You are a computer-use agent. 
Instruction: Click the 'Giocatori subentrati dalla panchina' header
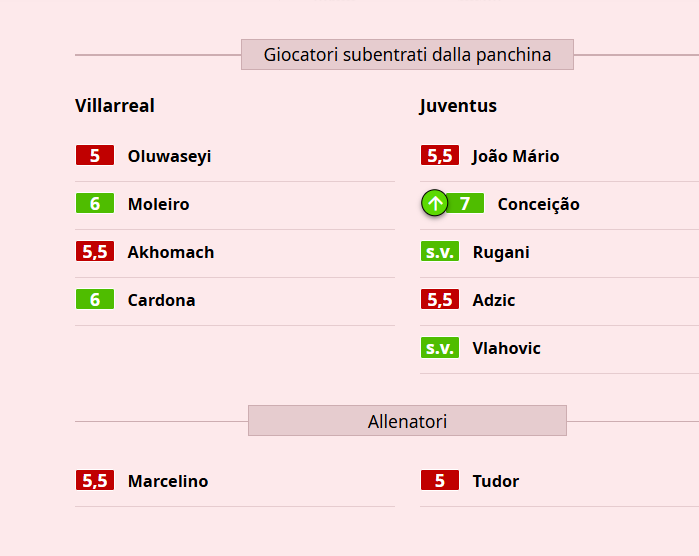click(x=407, y=55)
